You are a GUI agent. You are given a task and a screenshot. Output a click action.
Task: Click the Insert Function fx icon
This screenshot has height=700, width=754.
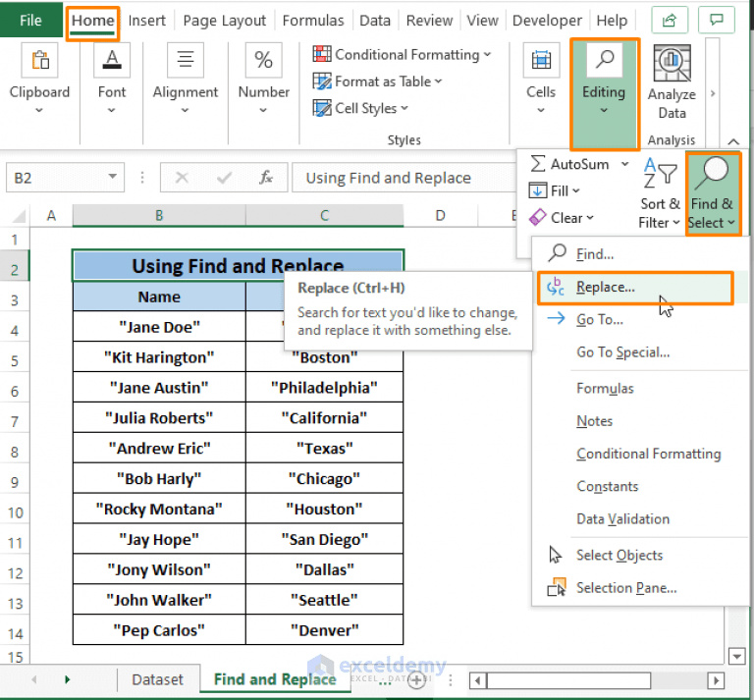[x=266, y=178]
